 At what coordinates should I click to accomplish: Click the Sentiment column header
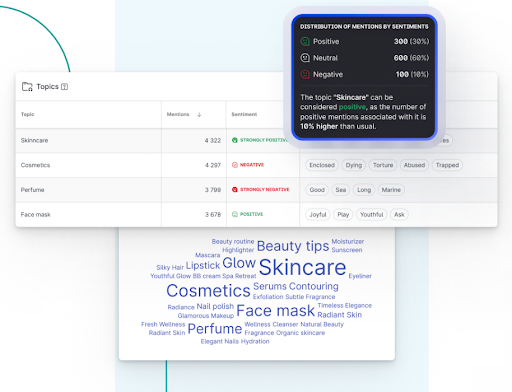click(x=244, y=114)
